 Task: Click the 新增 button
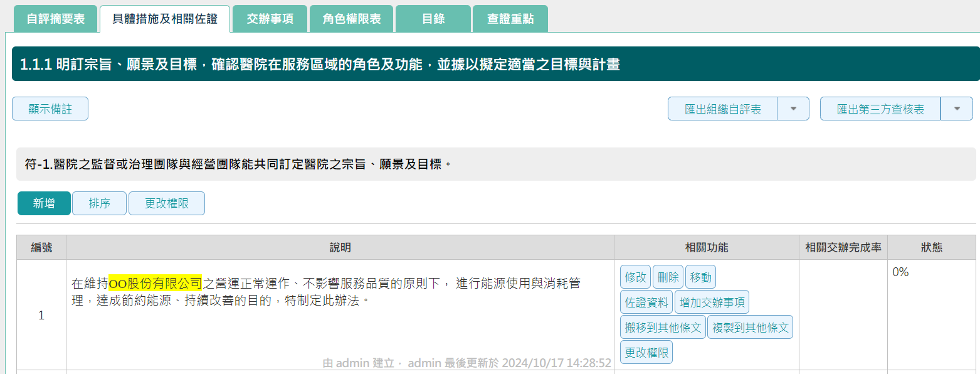click(44, 203)
